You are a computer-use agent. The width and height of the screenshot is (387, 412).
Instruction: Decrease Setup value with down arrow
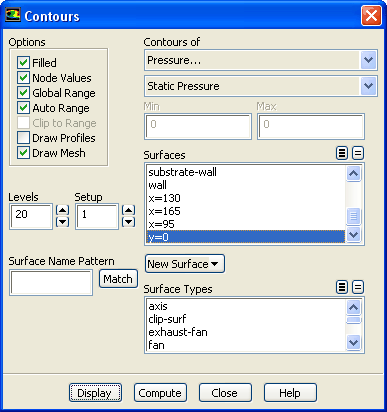(129, 222)
